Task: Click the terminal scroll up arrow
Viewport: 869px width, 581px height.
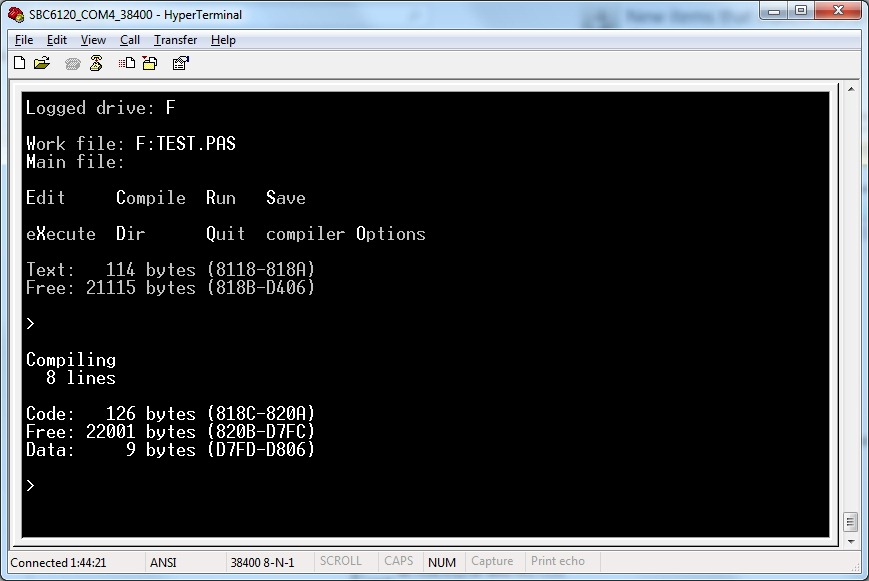Action: point(850,88)
